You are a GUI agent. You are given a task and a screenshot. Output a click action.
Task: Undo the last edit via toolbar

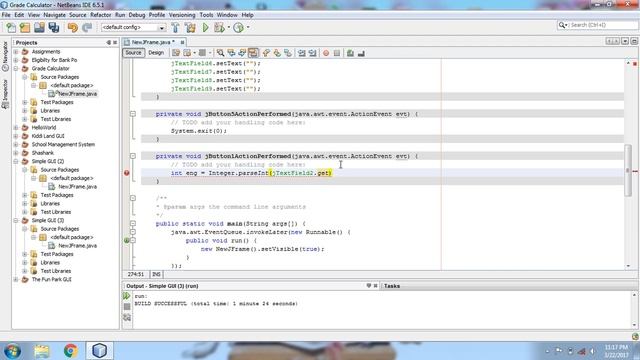pos(73,27)
